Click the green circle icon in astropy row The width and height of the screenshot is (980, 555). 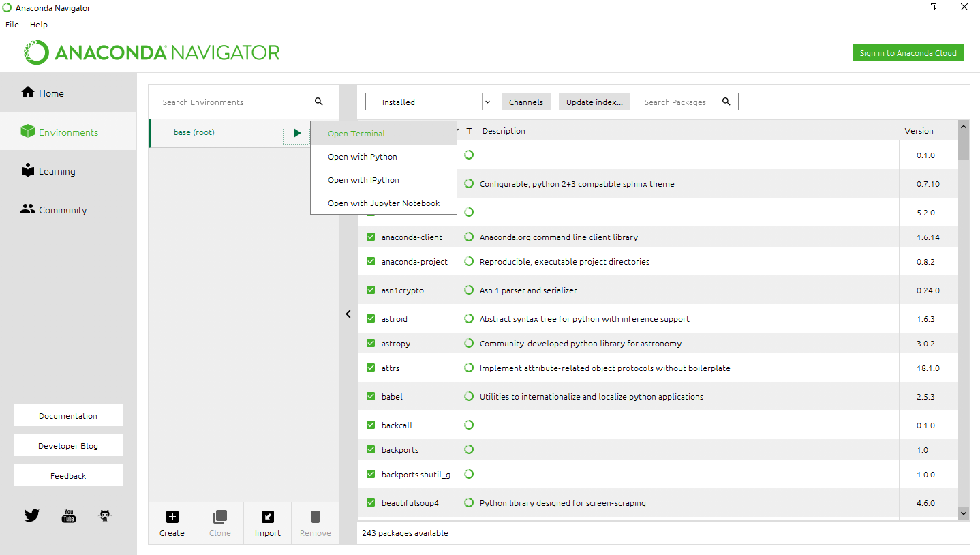coord(469,343)
